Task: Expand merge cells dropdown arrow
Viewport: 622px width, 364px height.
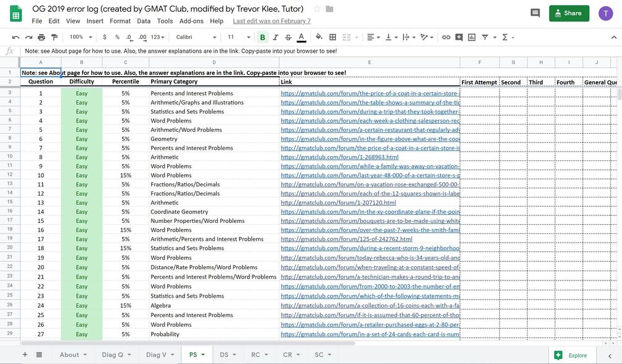Action: coord(356,37)
